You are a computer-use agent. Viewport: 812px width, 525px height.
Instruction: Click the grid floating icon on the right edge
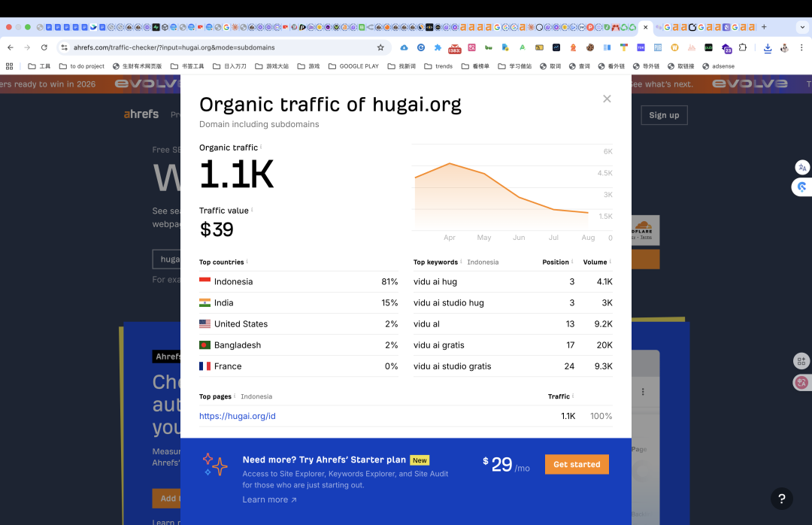pyautogui.click(x=801, y=361)
